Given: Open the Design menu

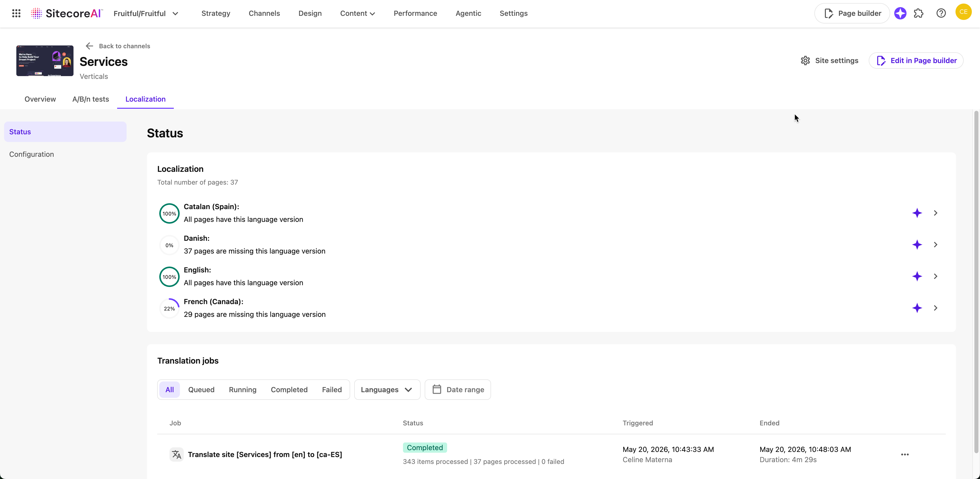Looking at the screenshot, I should point(310,13).
